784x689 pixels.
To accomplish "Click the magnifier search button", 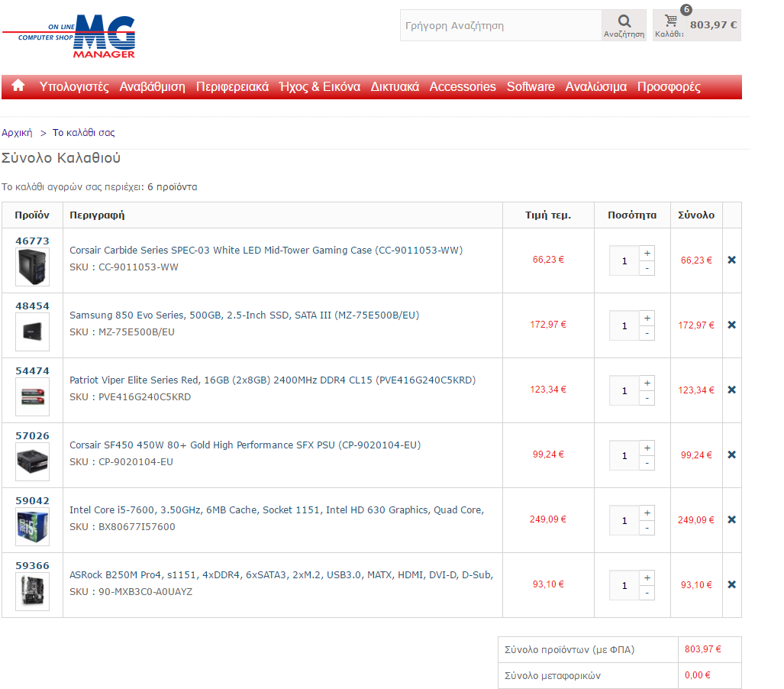I will 624,25.
